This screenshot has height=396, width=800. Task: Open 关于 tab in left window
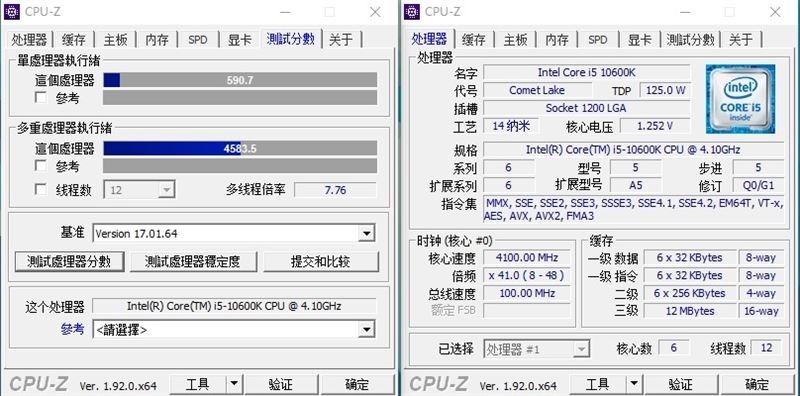[x=341, y=40]
